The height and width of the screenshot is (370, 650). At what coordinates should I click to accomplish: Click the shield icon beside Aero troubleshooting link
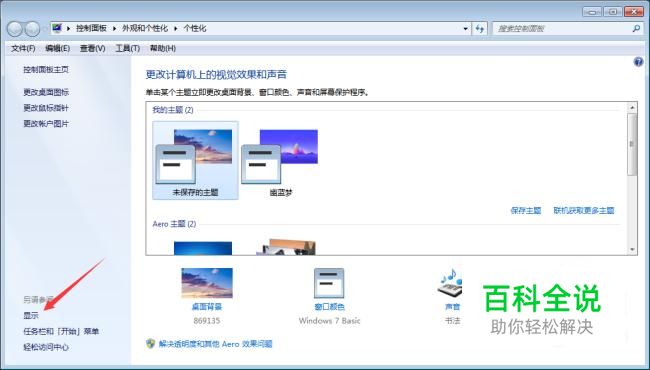[x=150, y=343]
